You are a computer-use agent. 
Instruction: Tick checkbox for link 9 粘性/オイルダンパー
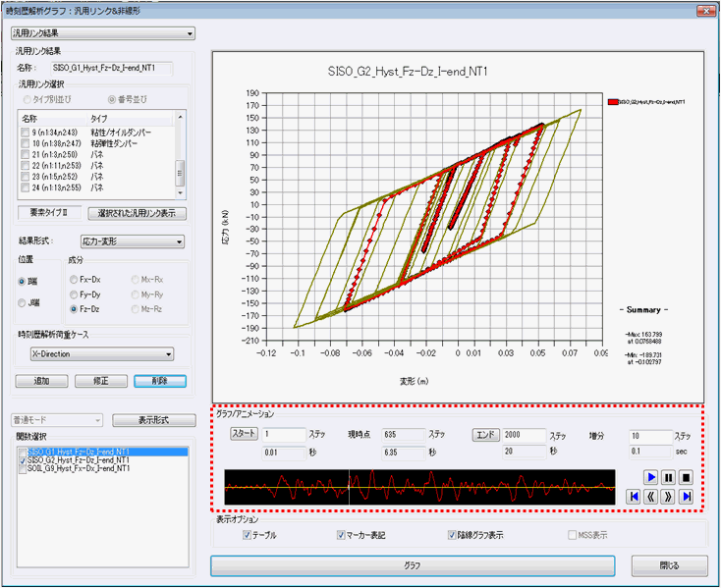point(25,133)
